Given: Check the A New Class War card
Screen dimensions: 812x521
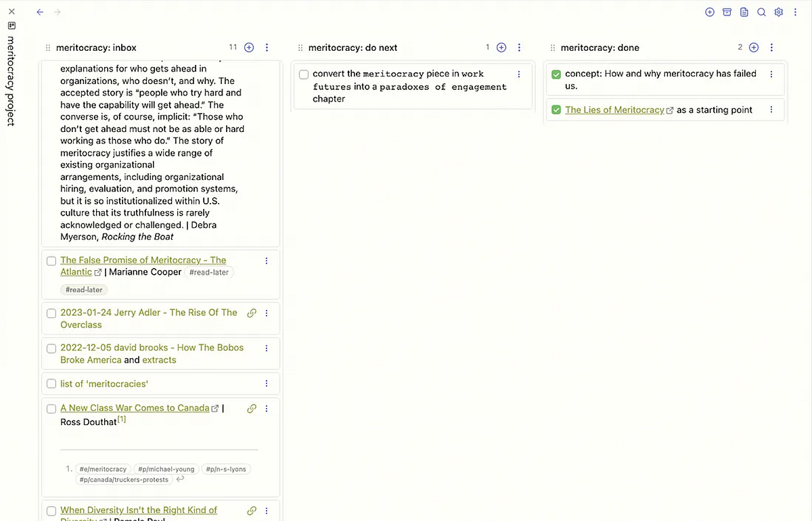Looking at the screenshot, I should pos(51,409).
